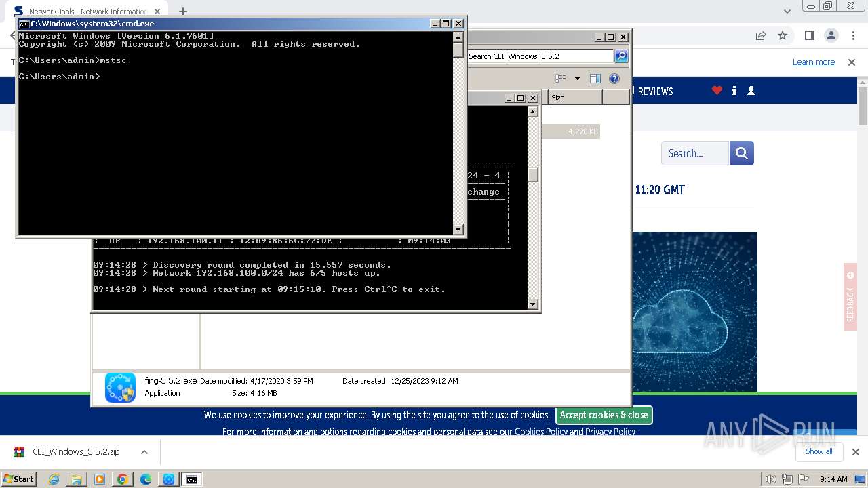Bookmark this page with the star icon
868x488 pixels.
pyautogui.click(x=783, y=35)
